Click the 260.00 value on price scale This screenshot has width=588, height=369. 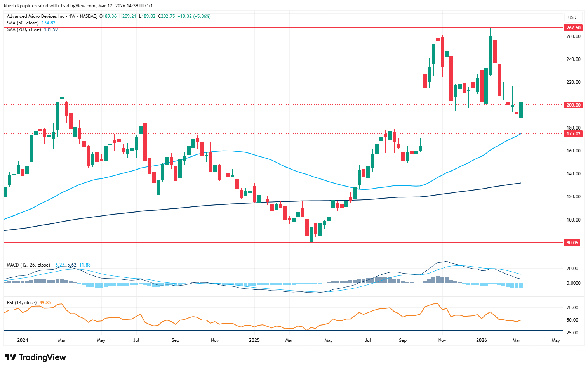coord(573,36)
